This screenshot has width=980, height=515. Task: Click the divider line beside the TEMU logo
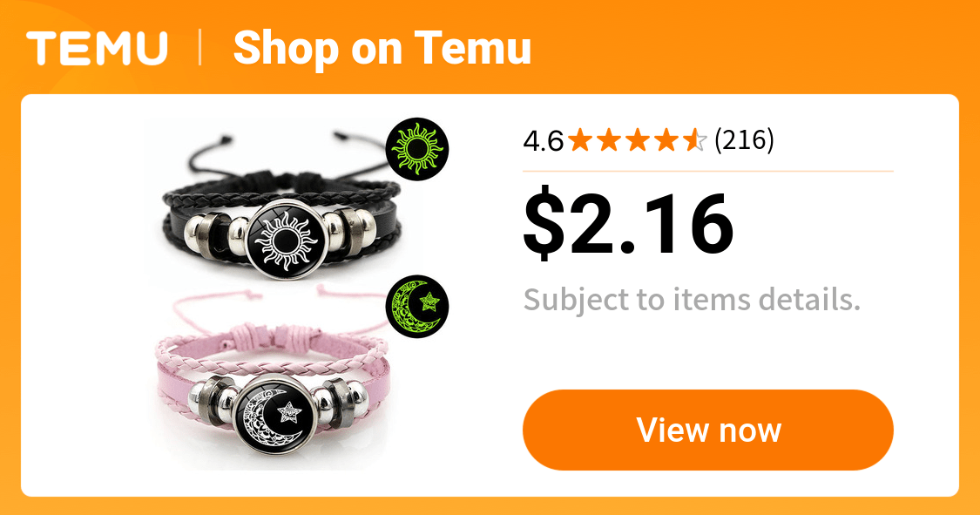200,48
